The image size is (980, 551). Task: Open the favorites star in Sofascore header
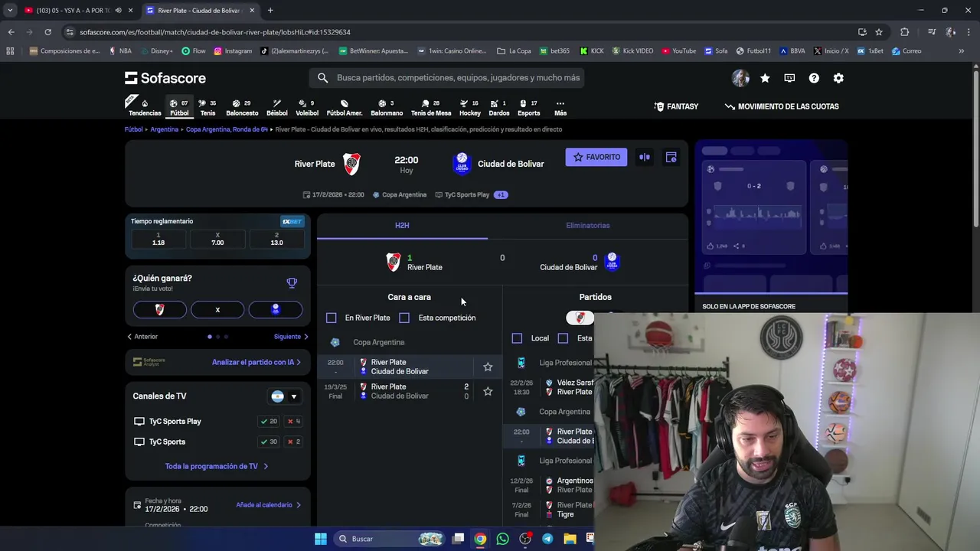(765, 78)
